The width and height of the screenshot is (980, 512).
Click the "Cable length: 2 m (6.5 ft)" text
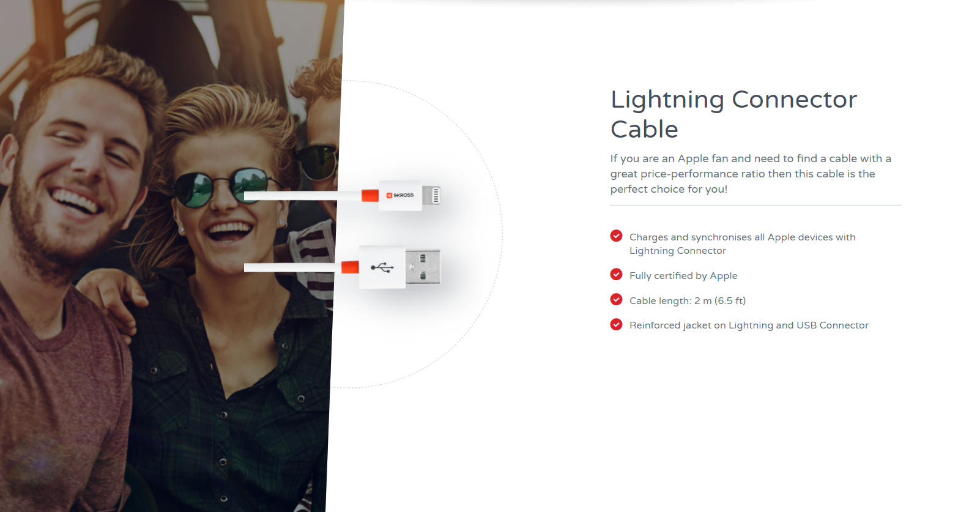[x=688, y=301]
